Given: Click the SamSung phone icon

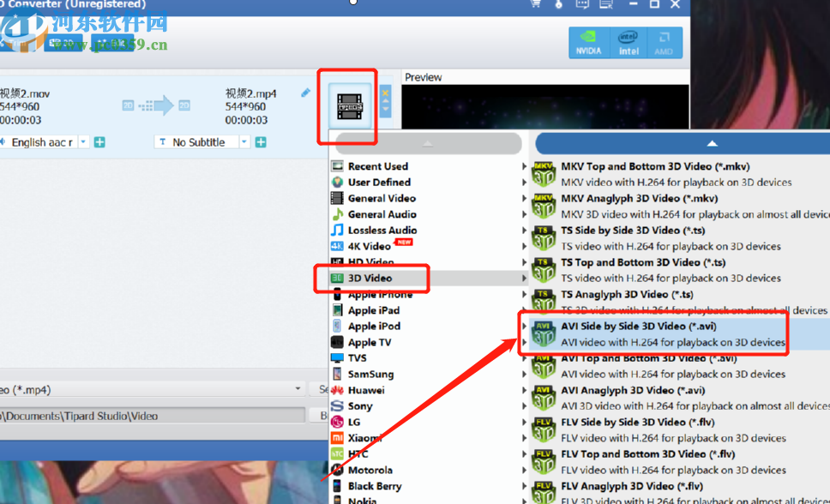Looking at the screenshot, I should point(337,374).
